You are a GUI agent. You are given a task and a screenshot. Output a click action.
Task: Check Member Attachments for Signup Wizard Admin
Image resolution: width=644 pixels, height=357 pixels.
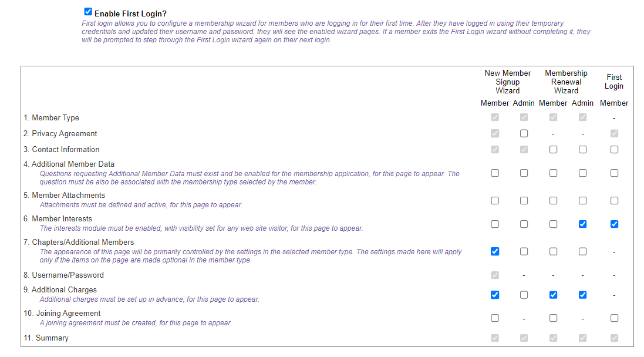524,201
